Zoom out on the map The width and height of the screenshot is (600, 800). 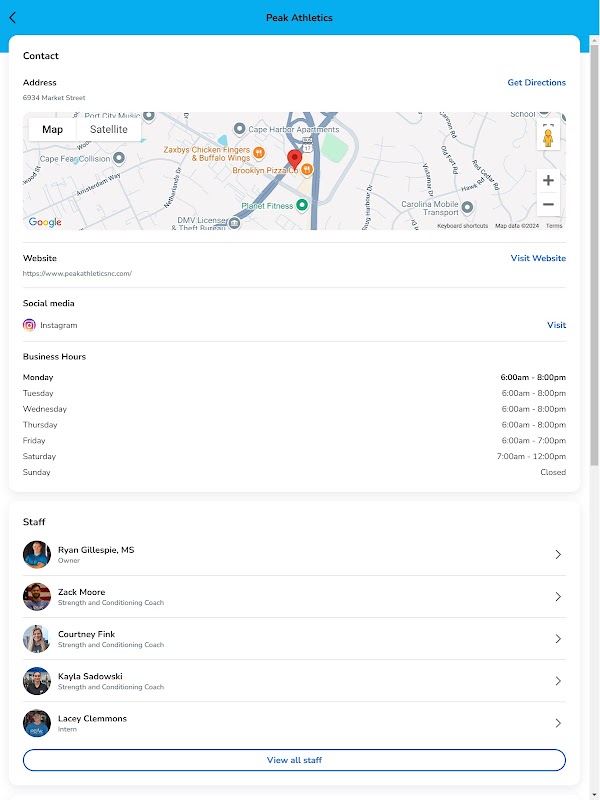548,205
